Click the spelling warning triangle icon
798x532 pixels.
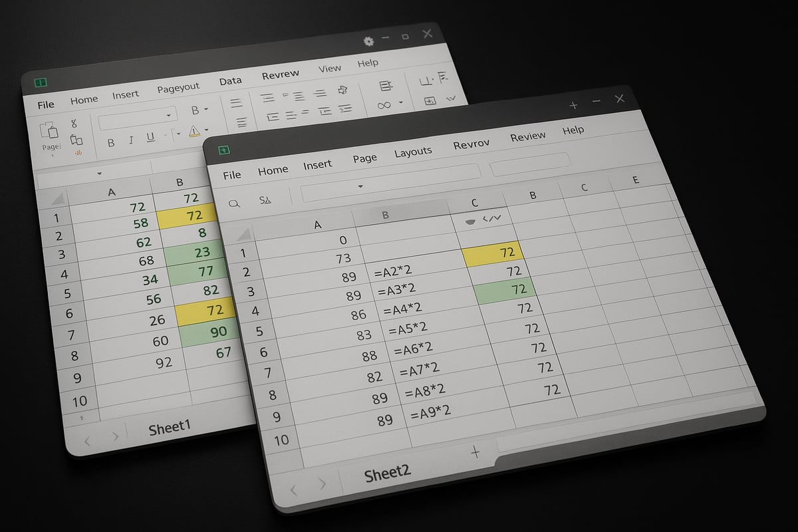194,132
